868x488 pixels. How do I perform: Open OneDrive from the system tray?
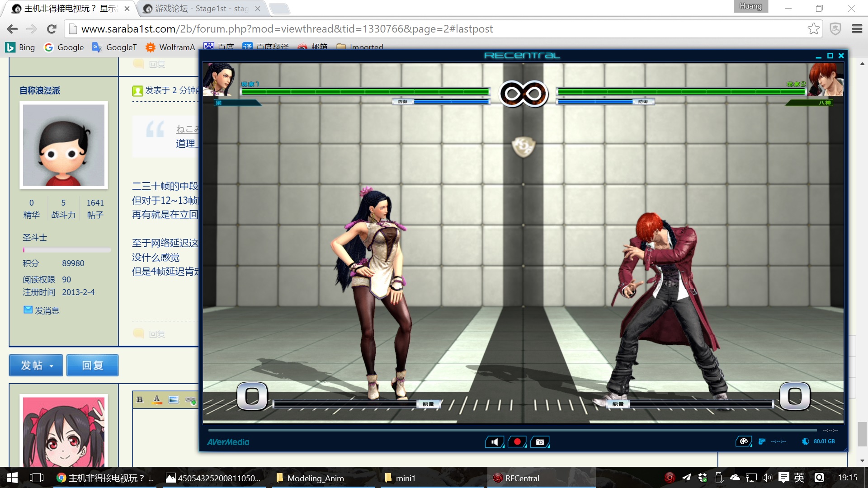point(735,478)
